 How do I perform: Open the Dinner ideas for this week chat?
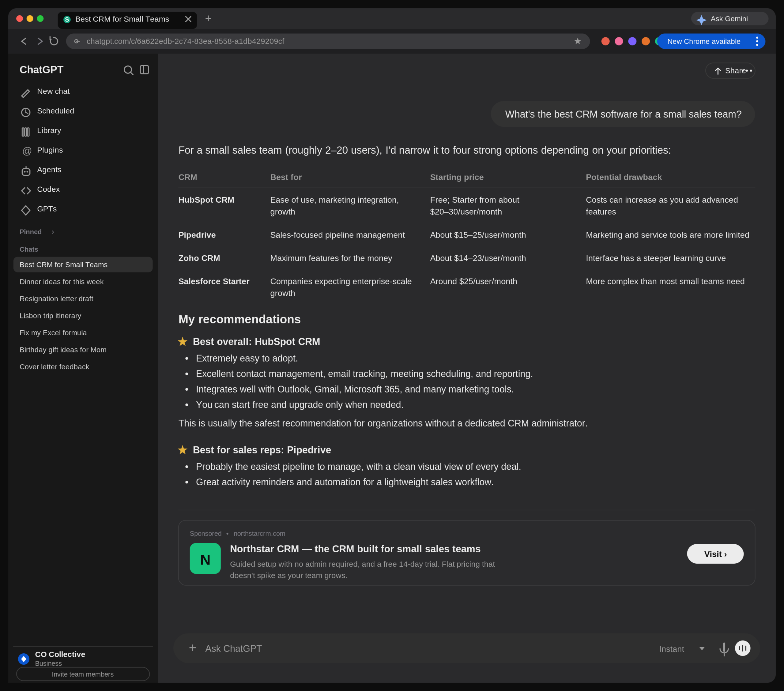point(83,282)
